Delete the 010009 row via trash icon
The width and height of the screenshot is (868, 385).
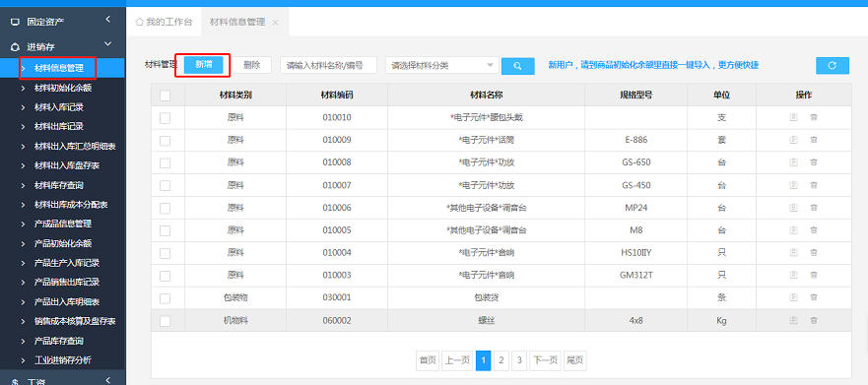[813, 140]
